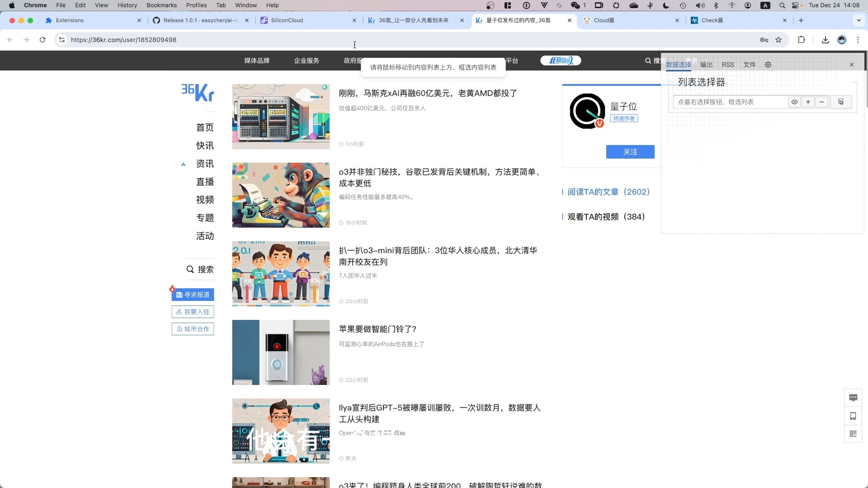Expand the tab search dropdown arrow
Image resolution: width=868 pixels, height=488 pixels.
859,20
